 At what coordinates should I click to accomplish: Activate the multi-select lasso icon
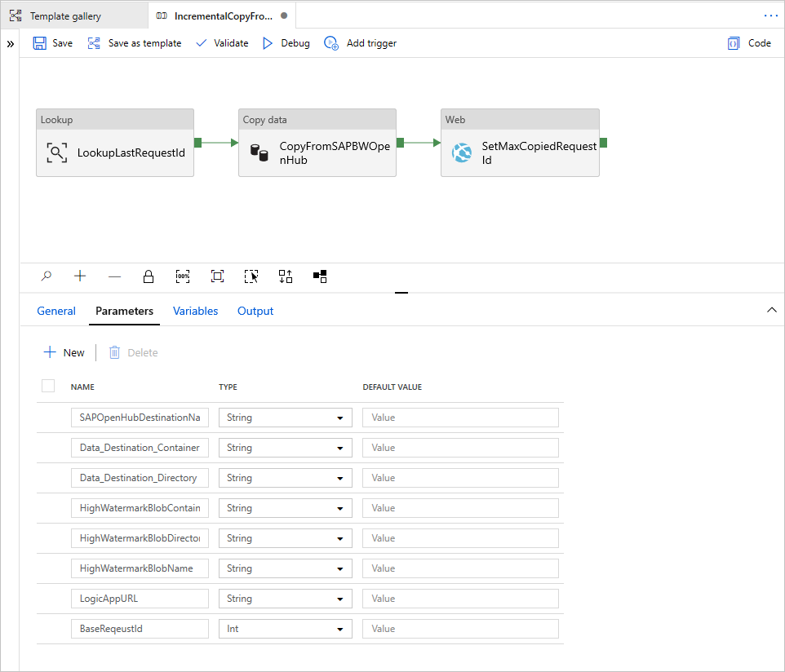251,276
